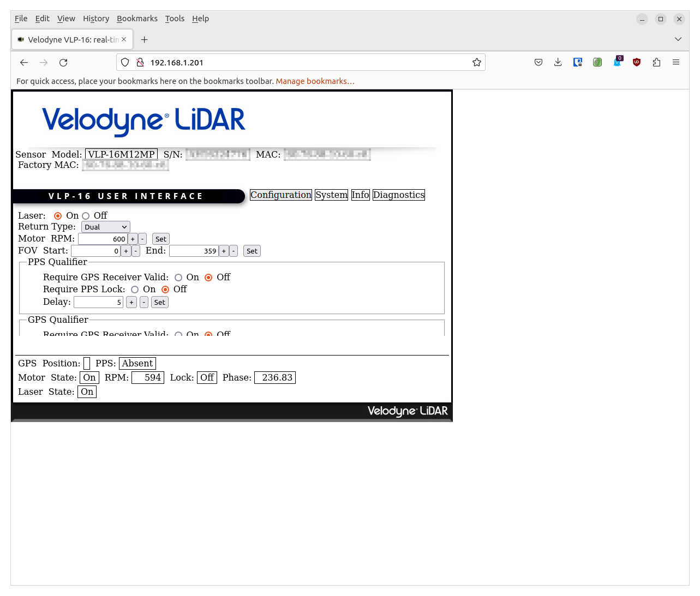Viewport: 700px width, 596px height.
Task: Bookmark this page with the star icon
Action: point(477,62)
